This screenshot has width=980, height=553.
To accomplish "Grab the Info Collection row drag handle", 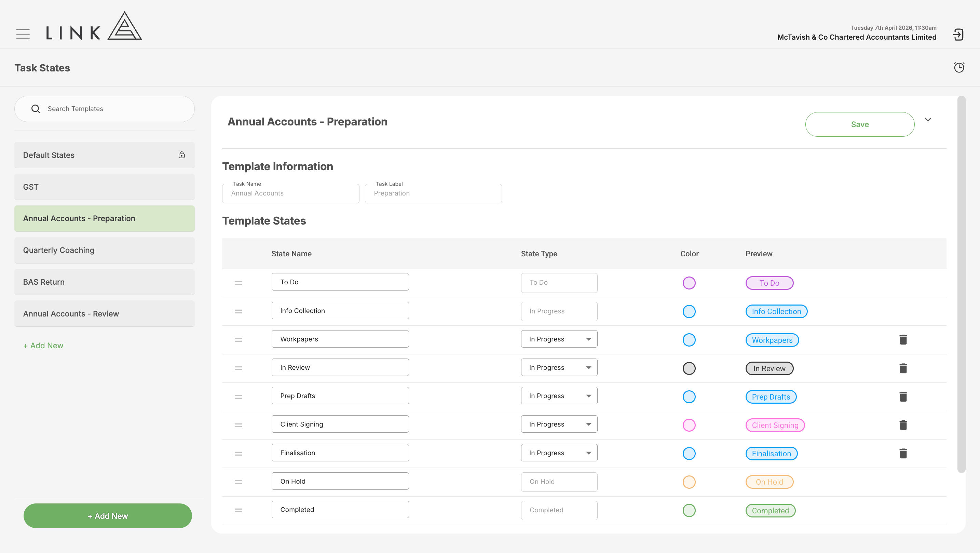I will pos(239,311).
